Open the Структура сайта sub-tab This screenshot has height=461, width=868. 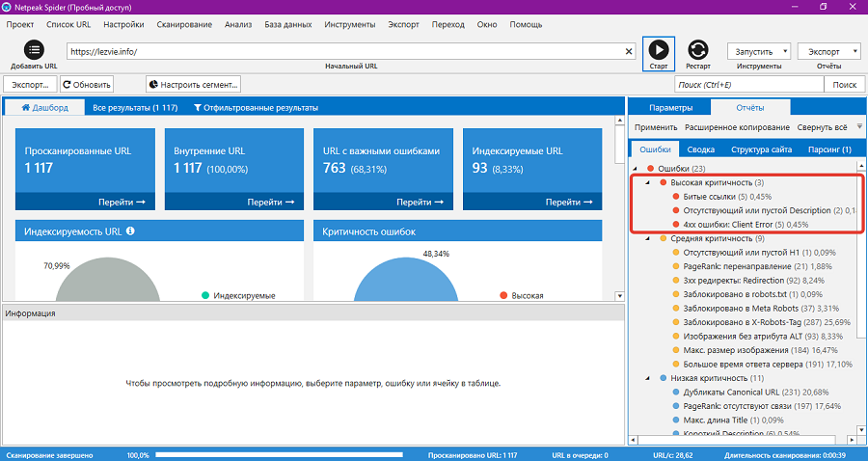[x=761, y=149]
